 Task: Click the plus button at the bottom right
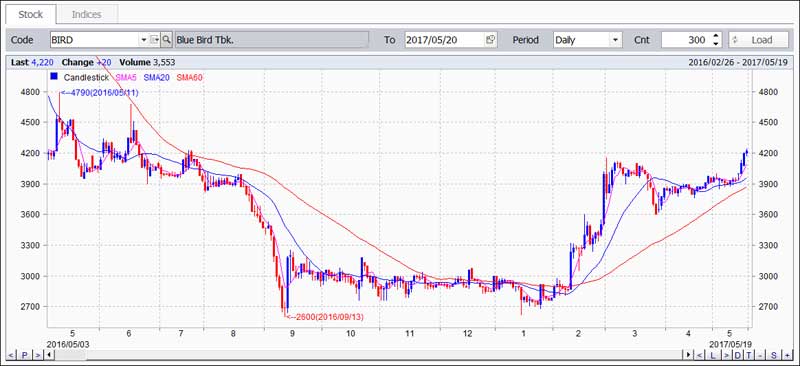[x=787, y=355]
